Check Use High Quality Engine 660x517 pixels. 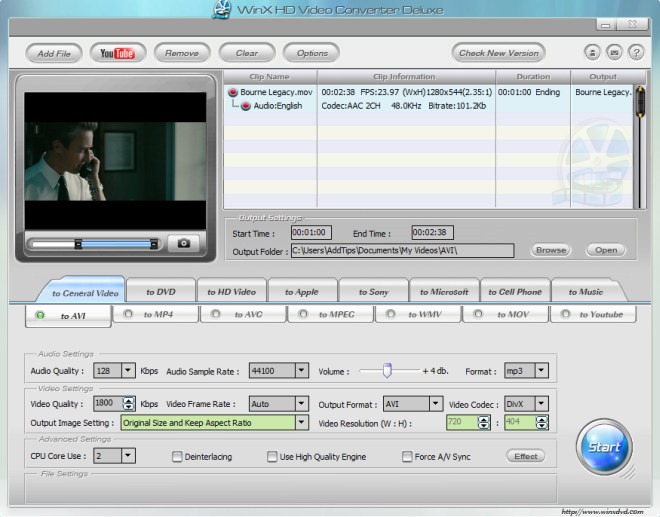[x=272, y=456]
